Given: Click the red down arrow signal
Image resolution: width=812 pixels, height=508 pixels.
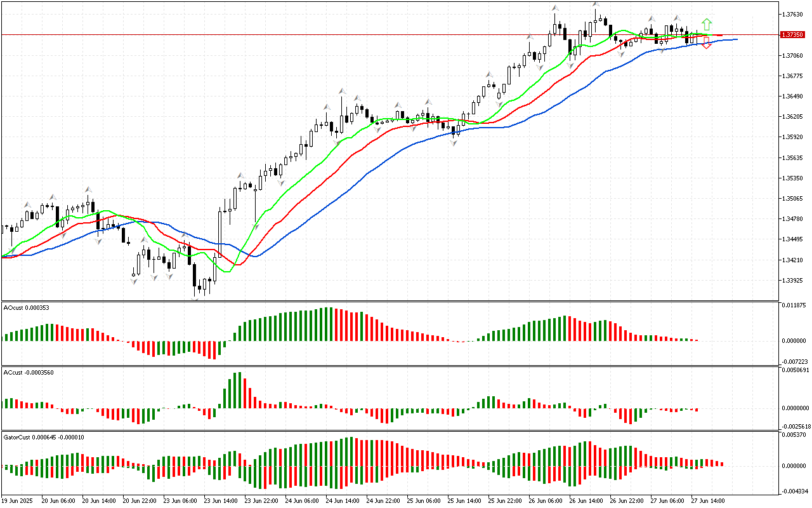Looking at the screenshot, I should [706, 43].
